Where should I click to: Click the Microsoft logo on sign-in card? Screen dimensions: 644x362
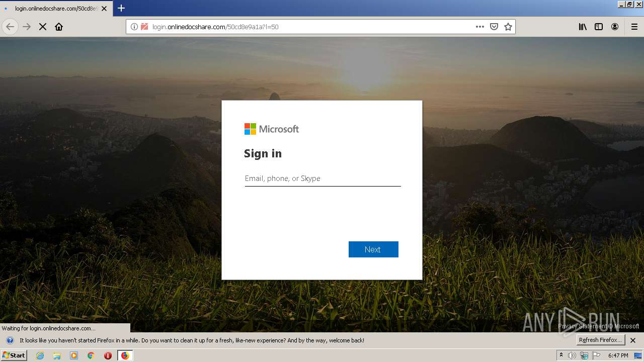272,129
